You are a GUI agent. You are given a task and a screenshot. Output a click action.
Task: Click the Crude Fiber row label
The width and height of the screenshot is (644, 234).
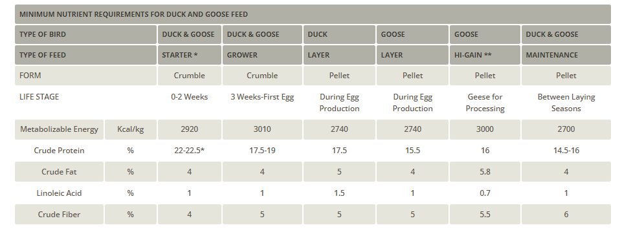point(59,215)
